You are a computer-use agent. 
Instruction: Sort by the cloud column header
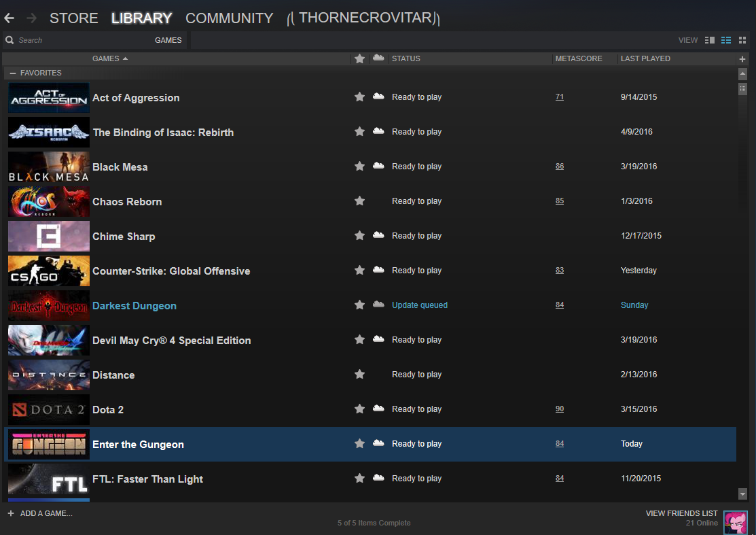click(x=378, y=58)
